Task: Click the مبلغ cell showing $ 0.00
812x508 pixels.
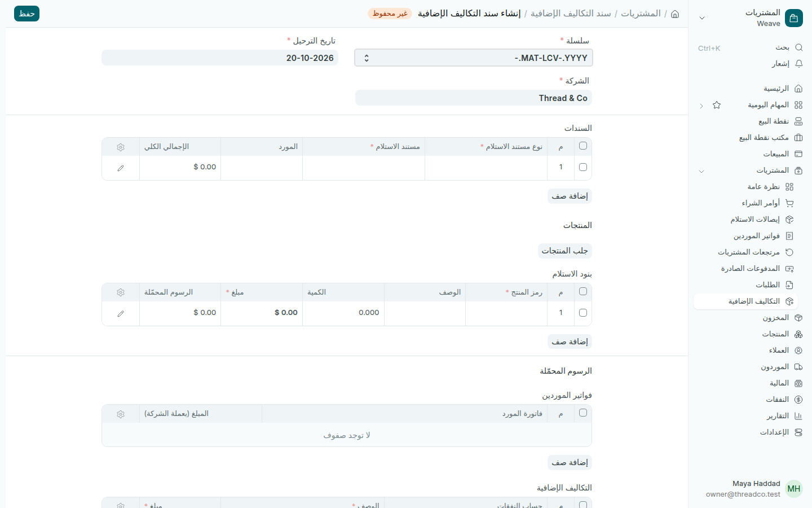Action: coord(262,313)
